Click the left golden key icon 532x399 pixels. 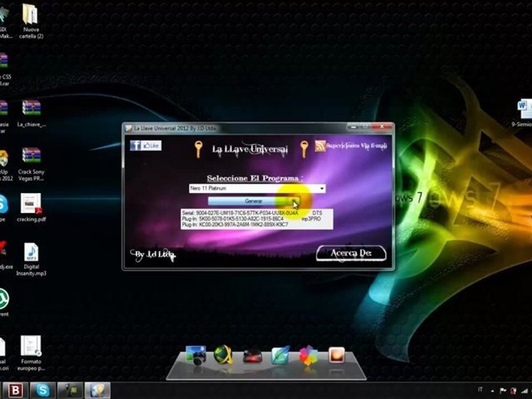tap(198, 149)
